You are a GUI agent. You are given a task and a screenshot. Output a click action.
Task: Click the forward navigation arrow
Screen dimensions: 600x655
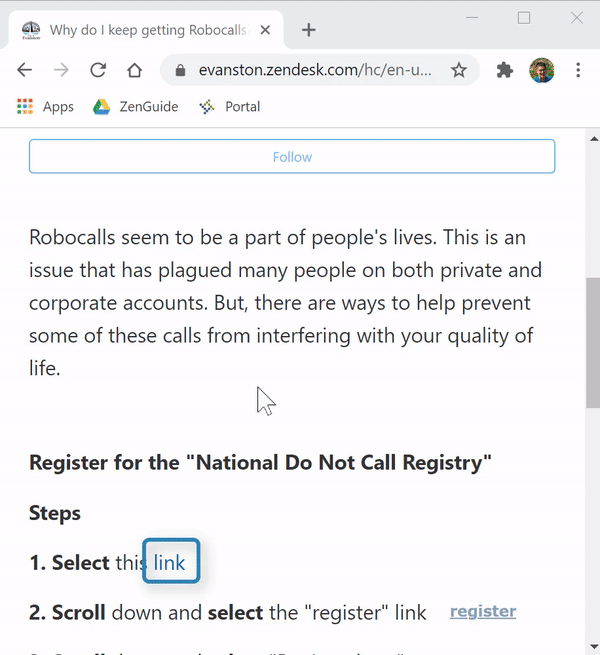tap(61, 70)
